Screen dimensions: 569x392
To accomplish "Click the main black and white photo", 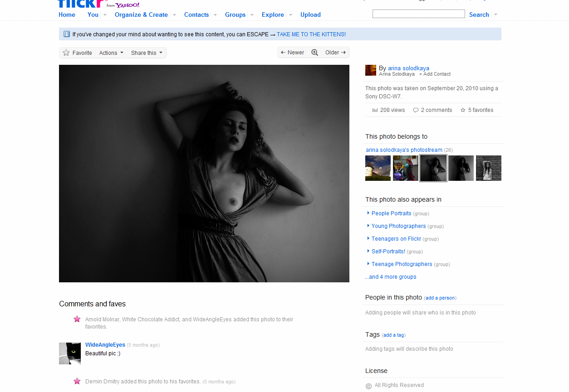I will (x=204, y=174).
